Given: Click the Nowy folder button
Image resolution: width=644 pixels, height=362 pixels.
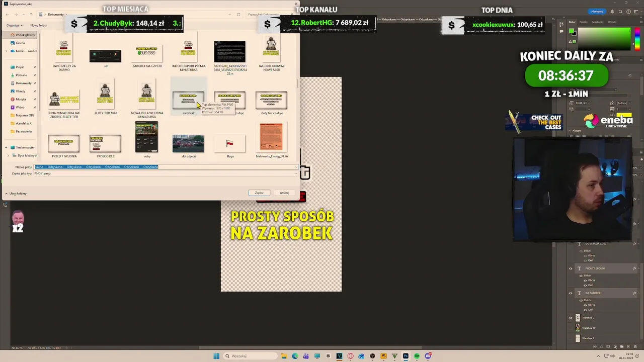Looking at the screenshot, I should (39, 25).
